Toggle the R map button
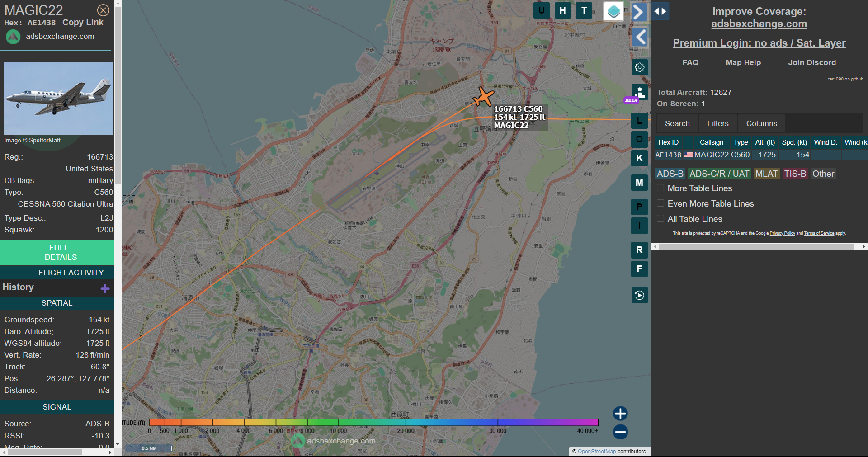The width and height of the screenshot is (868, 457). (639, 250)
